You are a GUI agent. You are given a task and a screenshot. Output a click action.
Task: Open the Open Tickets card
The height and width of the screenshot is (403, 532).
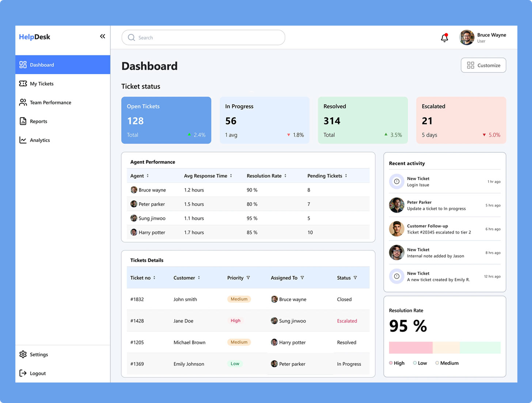(x=166, y=120)
